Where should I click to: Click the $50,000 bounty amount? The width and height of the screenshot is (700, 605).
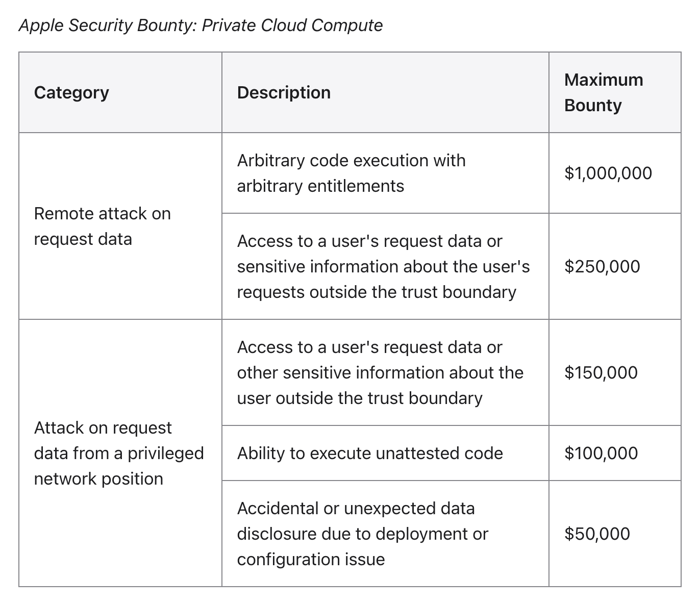(x=597, y=534)
